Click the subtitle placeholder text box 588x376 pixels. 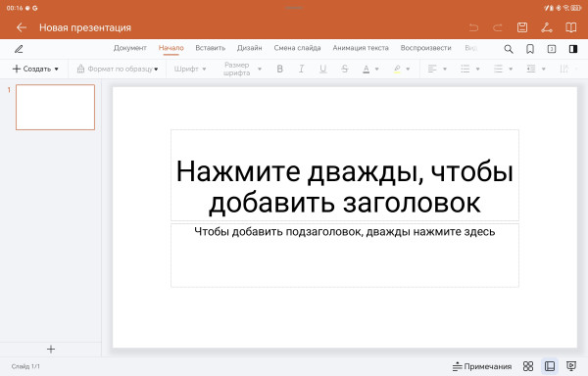[345, 256]
